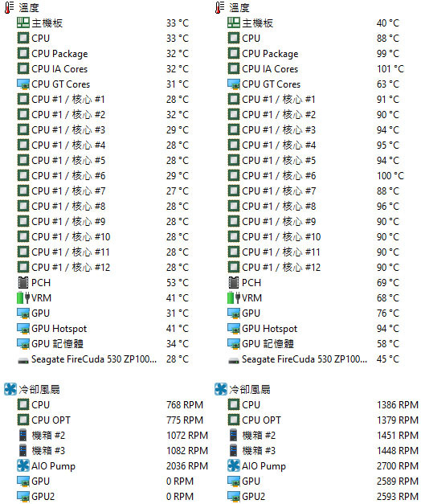Click the fan icon beside left 冷卻風扇 header
This screenshot has height=504, width=421.
click(x=10, y=389)
